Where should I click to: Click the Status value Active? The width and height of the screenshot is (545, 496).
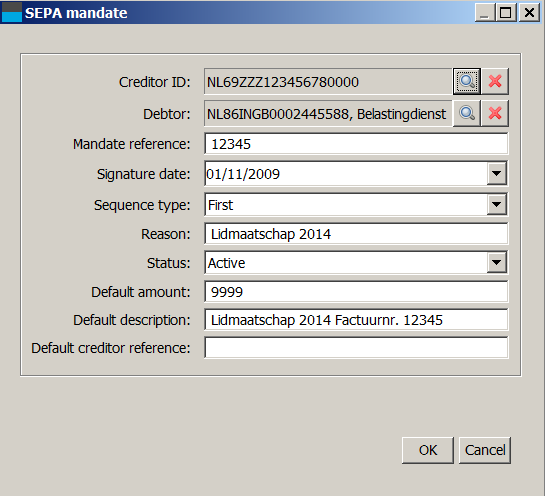click(x=227, y=263)
